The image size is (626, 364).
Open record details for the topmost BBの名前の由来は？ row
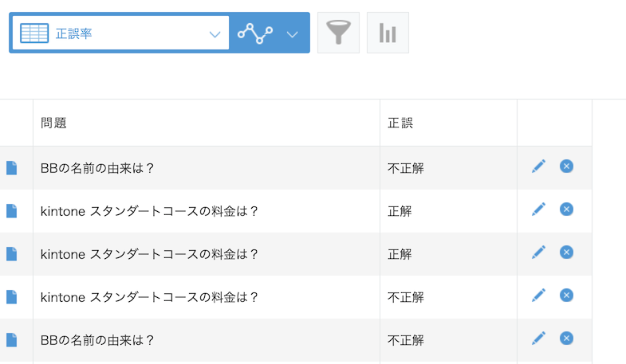click(12, 168)
